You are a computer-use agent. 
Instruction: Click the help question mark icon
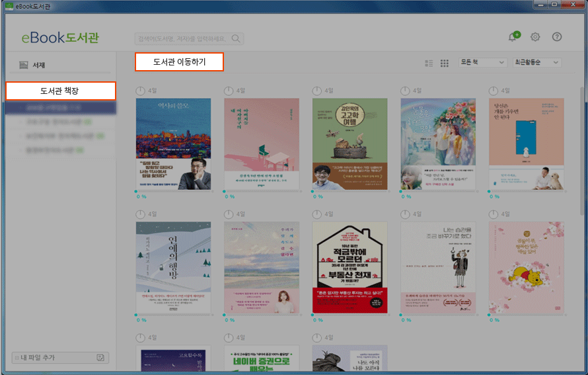click(557, 37)
